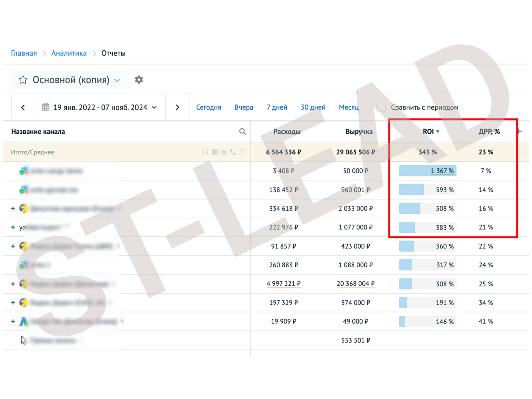Click the Yandex Direct icon in the 197 329 ₽ row
This screenshot has height=399, width=532.
[24, 303]
